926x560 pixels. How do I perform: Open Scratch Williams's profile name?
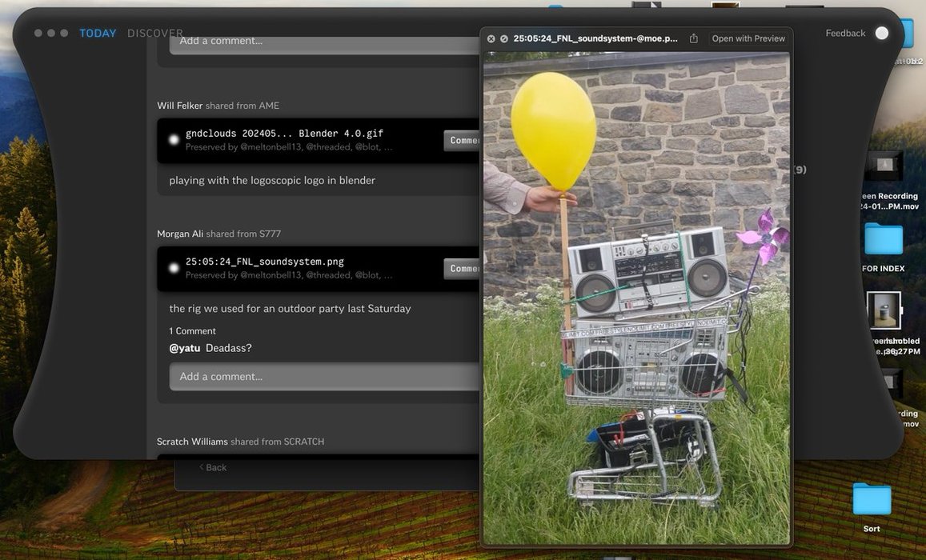tap(192, 442)
